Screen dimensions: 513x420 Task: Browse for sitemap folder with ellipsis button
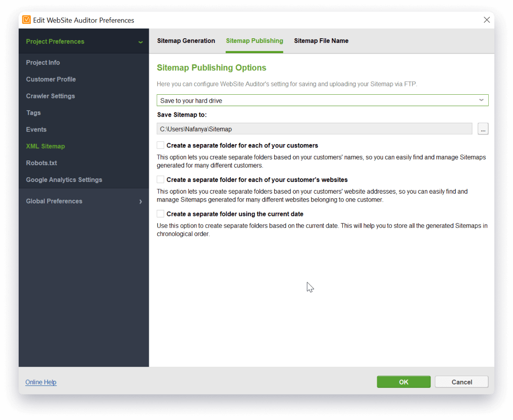click(483, 129)
